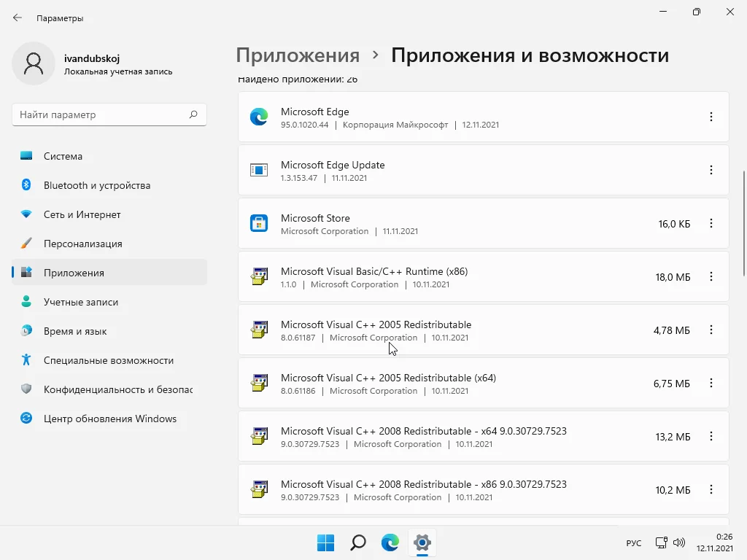
Task: Open Время и язык section
Action: [109, 331]
